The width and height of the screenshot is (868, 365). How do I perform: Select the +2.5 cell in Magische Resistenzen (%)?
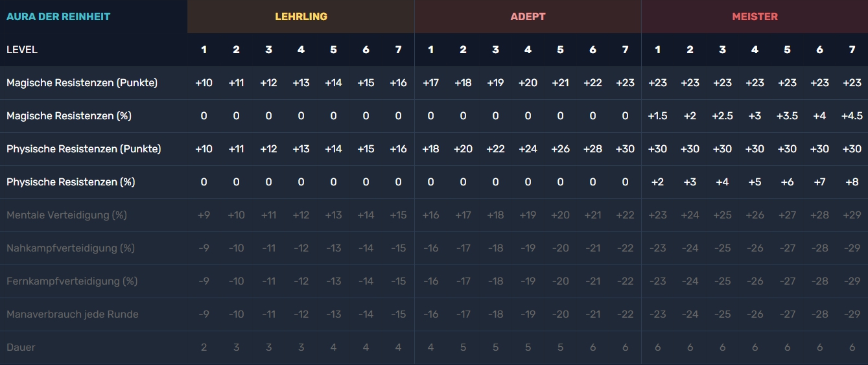[x=722, y=116]
